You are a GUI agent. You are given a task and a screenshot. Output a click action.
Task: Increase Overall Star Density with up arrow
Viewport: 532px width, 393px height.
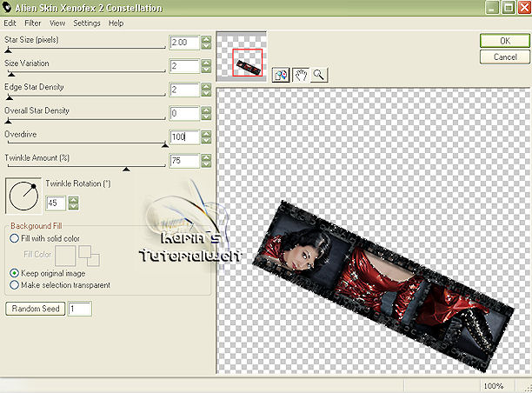coord(206,110)
